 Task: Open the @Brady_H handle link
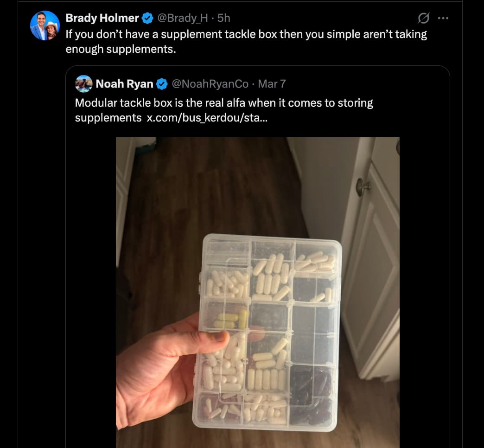point(183,18)
